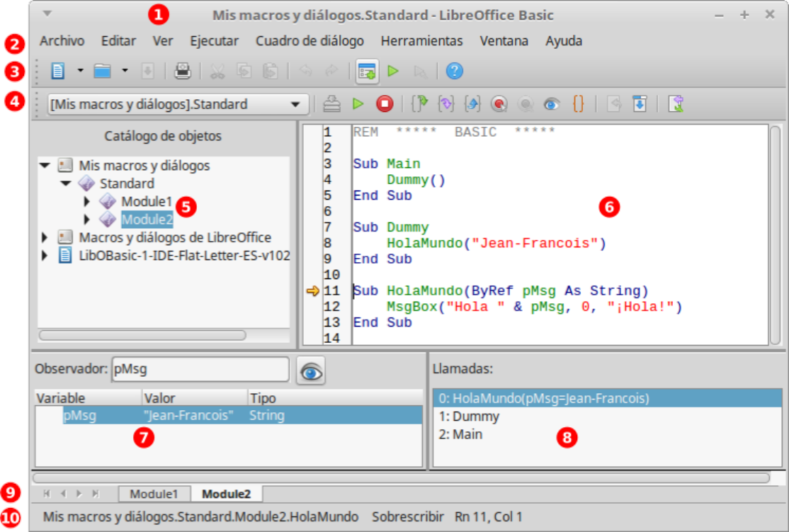Collapse the Standard library node

tap(66, 183)
